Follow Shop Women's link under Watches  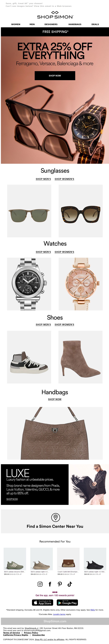(x=64, y=252)
